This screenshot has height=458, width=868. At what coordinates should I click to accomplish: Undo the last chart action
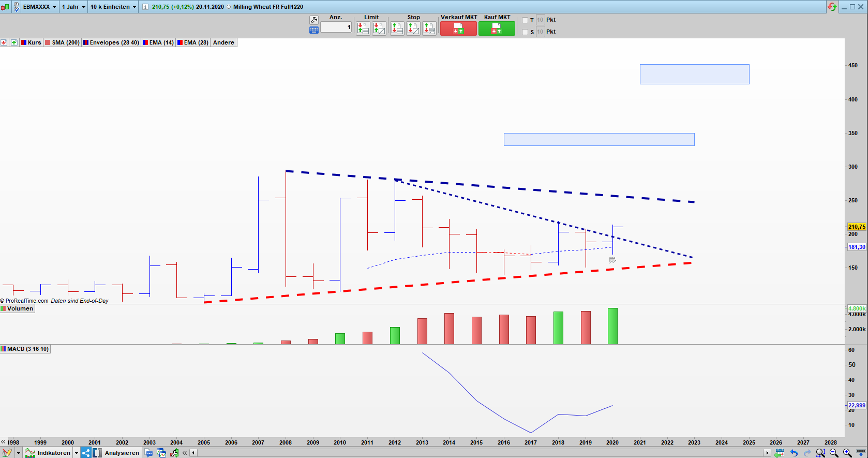pos(794,453)
